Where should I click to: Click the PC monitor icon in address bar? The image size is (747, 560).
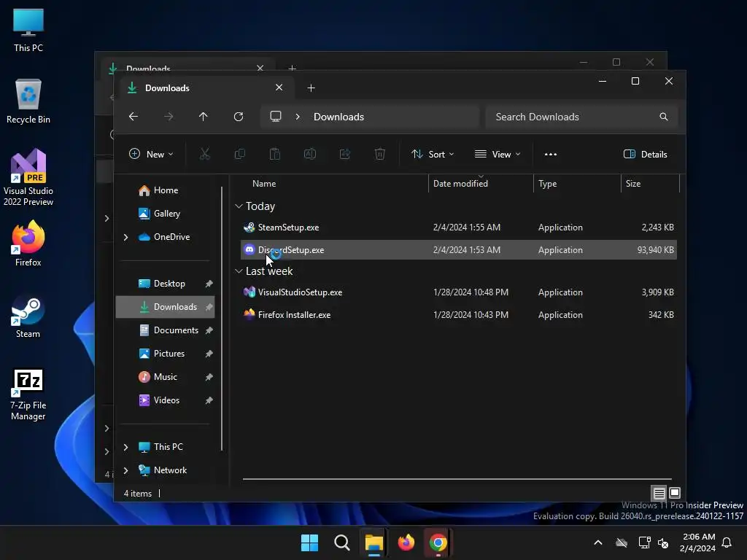[275, 117]
